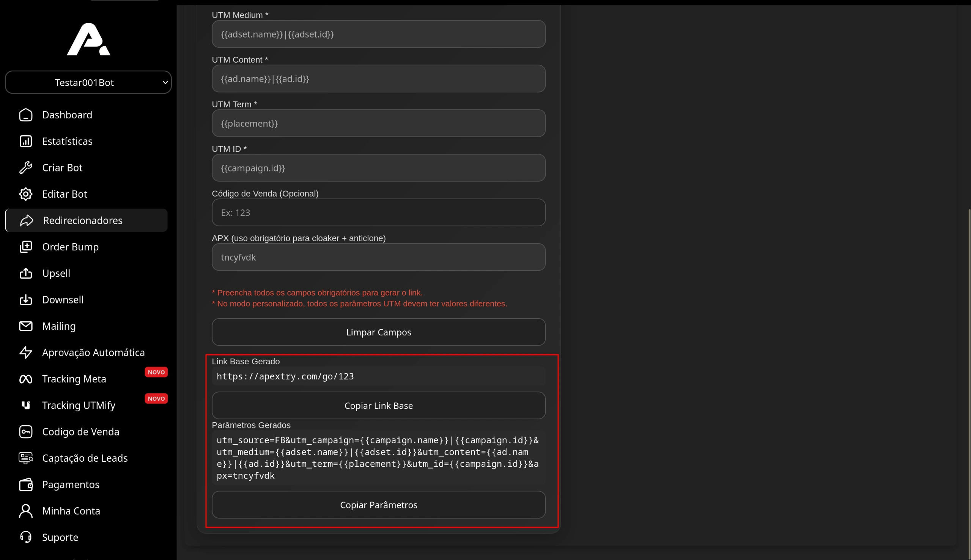The image size is (971, 560).
Task: Click the NOVO badge beside Tracking Meta
Action: (156, 372)
